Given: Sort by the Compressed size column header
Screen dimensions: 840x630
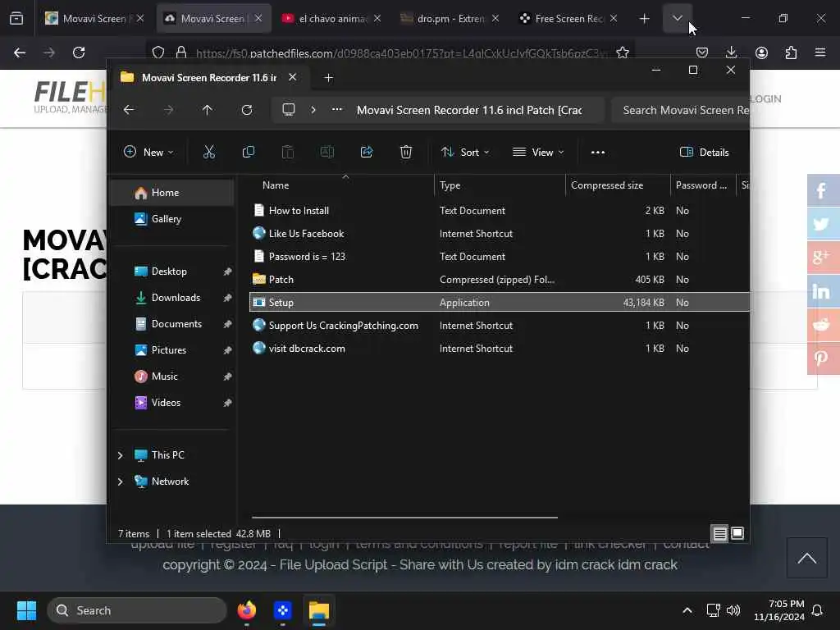Looking at the screenshot, I should (618, 185).
